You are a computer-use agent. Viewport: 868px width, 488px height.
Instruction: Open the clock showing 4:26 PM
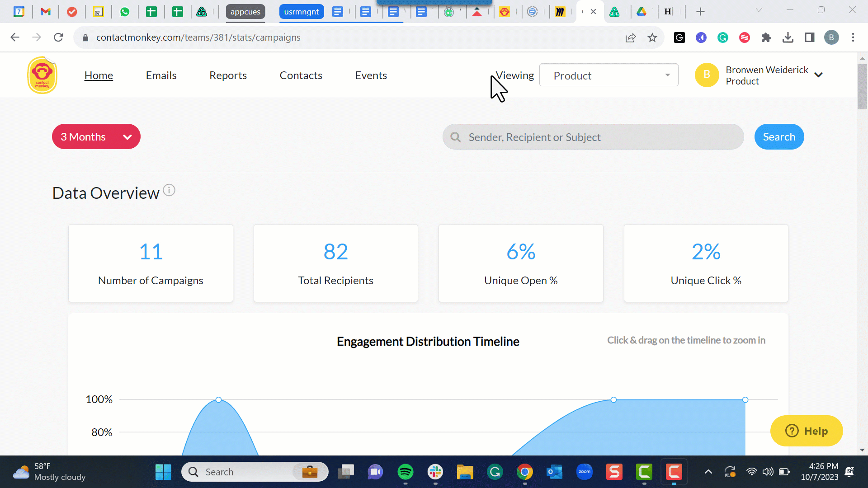pos(819,472)
